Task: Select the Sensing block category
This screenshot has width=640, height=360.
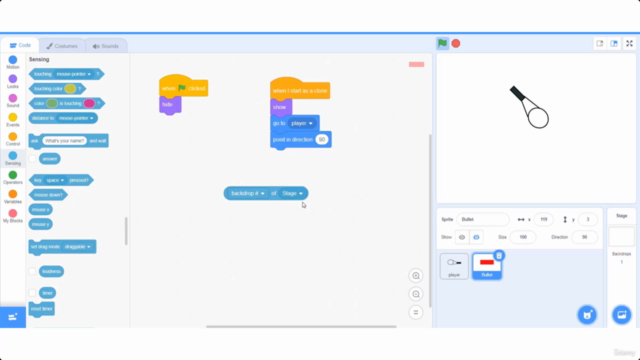Action: coord(13,158)
